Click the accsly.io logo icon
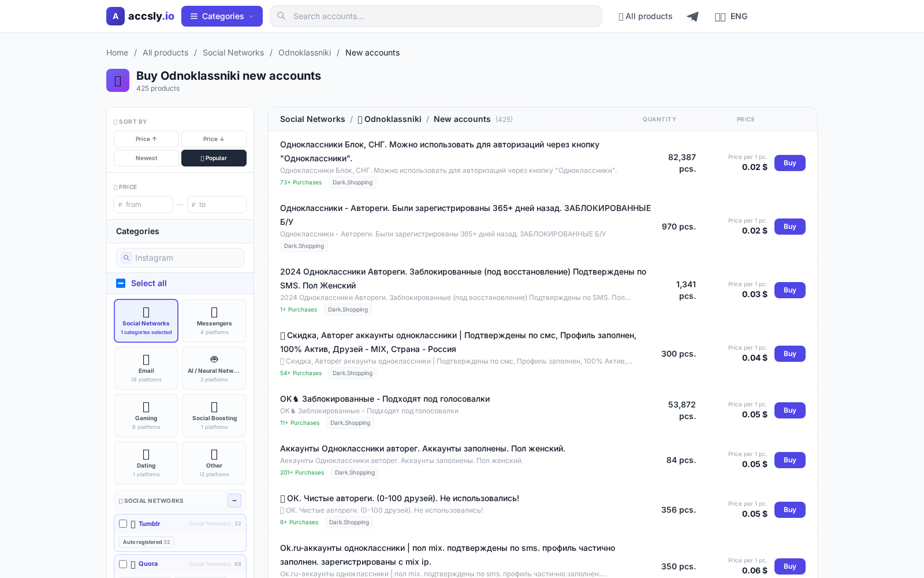This screenshot has width=924, height=578. (115, 16)
